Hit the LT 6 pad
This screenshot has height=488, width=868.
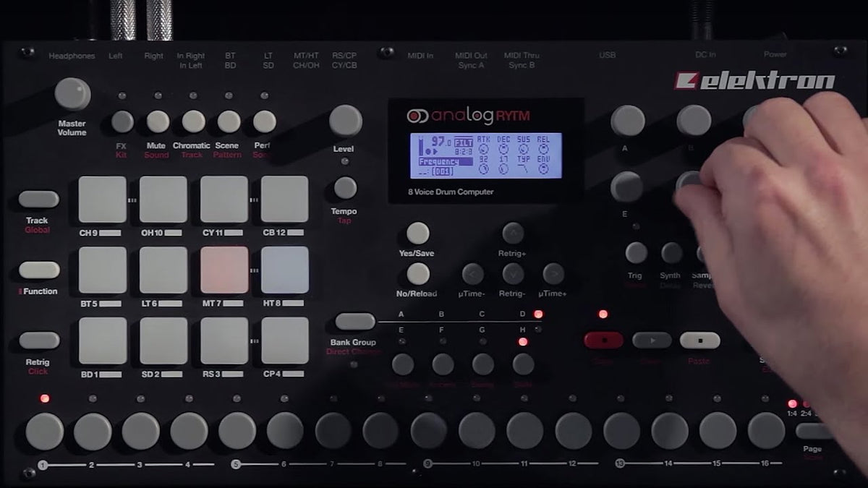(163, 270)
